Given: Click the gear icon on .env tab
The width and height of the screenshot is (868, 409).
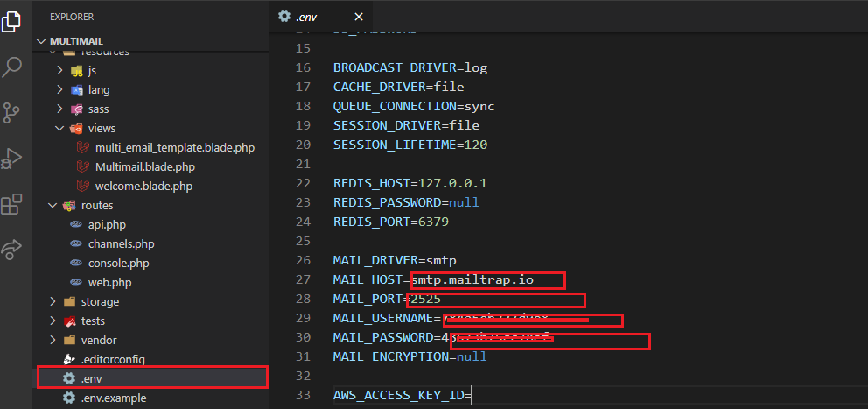Looking at the screenshot, I should (x=283, y=15).
